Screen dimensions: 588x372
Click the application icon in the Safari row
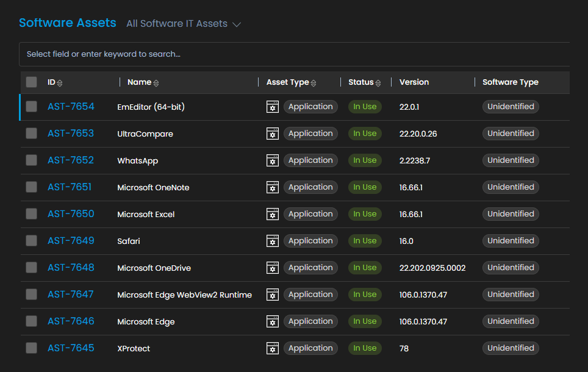coord(273,241)
